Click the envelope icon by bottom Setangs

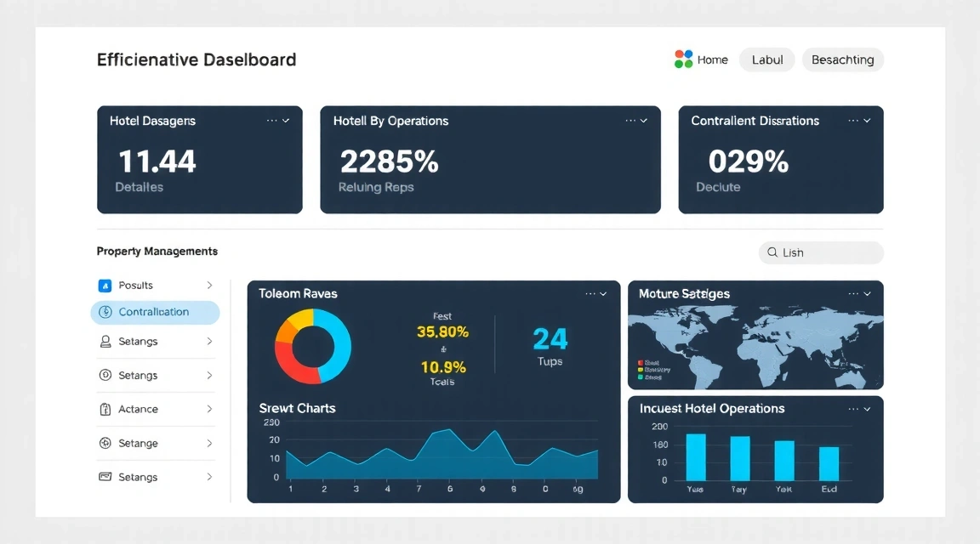(105, 477)
